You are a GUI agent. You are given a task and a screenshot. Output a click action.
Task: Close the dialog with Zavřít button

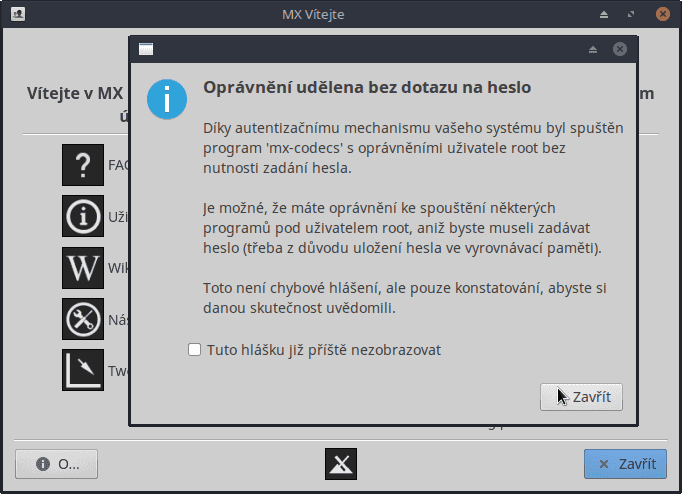[582, 397]
